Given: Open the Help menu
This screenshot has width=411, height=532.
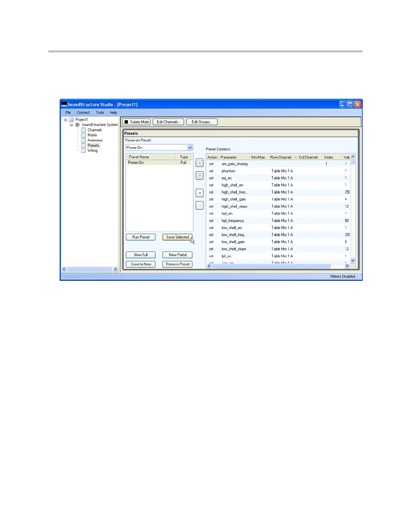Looking at the screenshot, I should pos(113,113).
